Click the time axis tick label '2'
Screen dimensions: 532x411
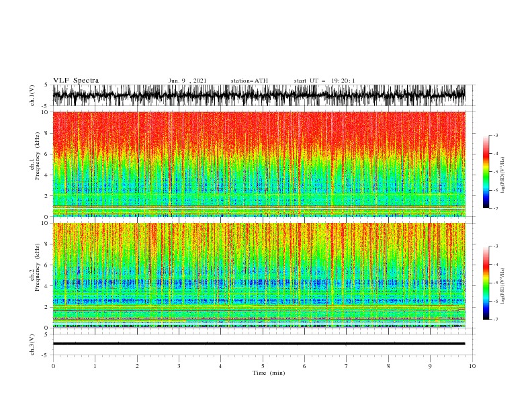(x=137, y=366)
